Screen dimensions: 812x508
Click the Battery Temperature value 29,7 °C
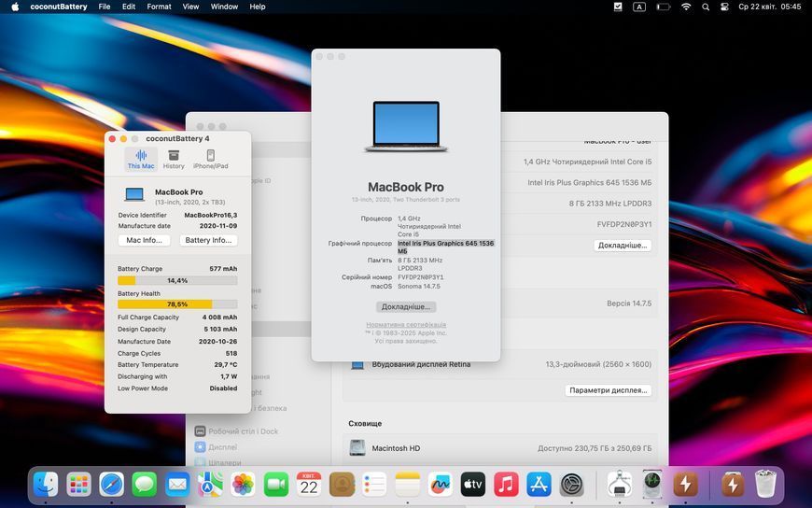click(x=226, y=365)
